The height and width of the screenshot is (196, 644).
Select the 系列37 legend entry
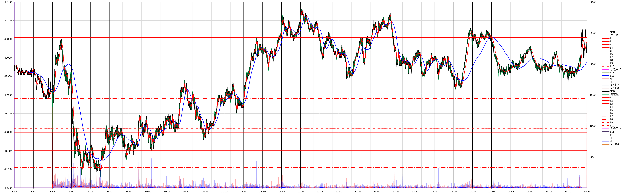click(x=614, y=85)
